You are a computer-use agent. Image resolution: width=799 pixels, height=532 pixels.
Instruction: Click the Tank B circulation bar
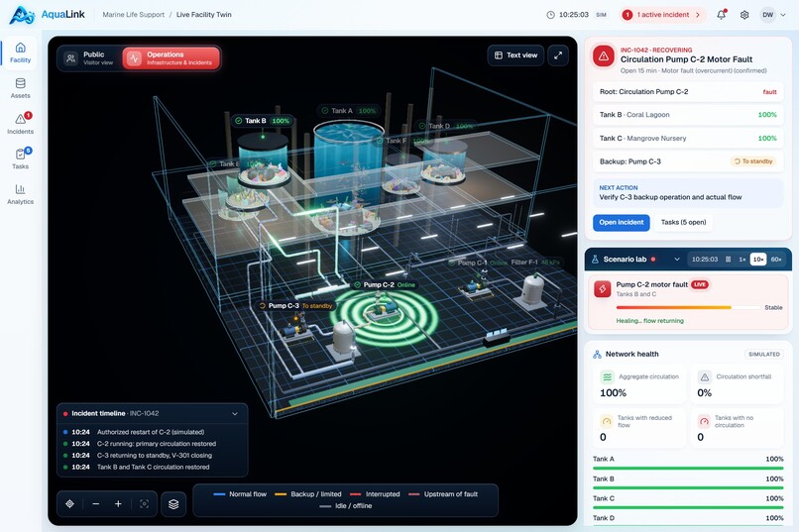688,487
